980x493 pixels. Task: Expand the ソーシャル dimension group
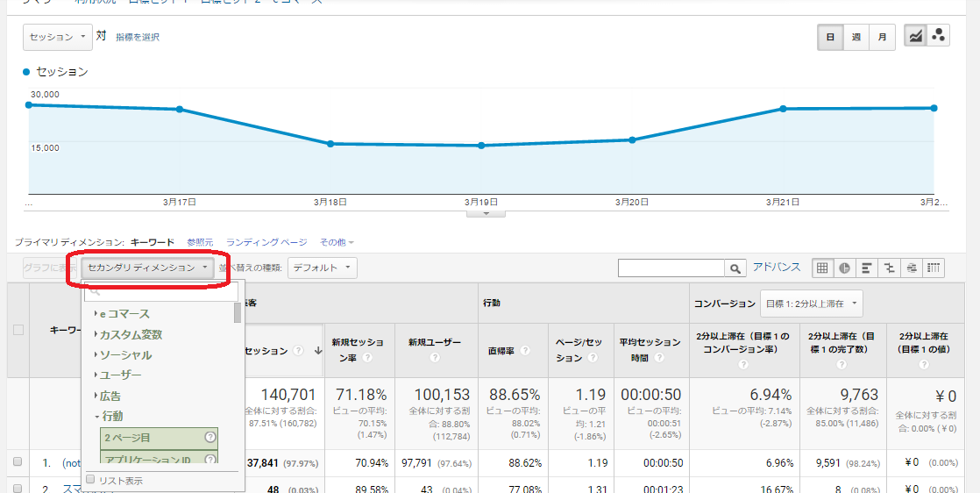click(124, 355)
